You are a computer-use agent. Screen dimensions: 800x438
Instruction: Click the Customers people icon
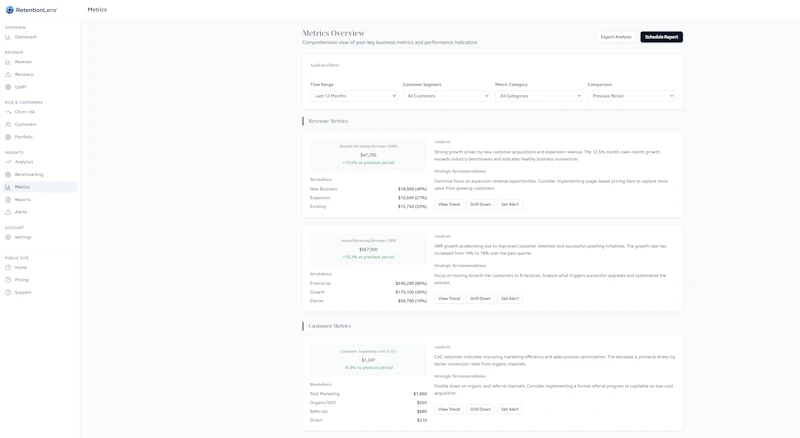coord(8,125)
